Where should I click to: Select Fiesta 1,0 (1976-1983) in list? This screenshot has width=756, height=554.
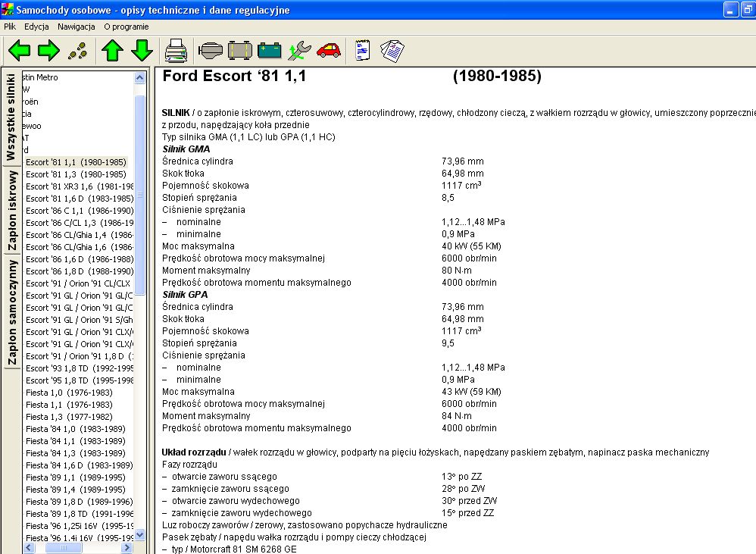click(69, 393)
